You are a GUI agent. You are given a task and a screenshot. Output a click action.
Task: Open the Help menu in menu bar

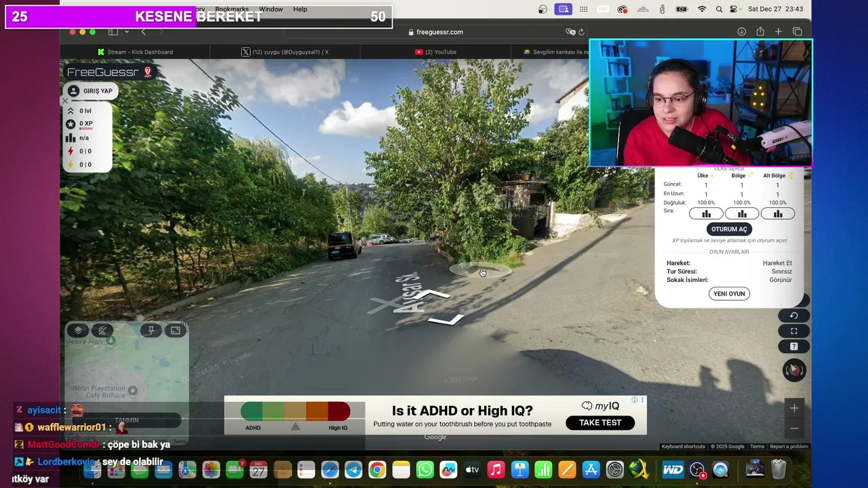click(300, 9)
